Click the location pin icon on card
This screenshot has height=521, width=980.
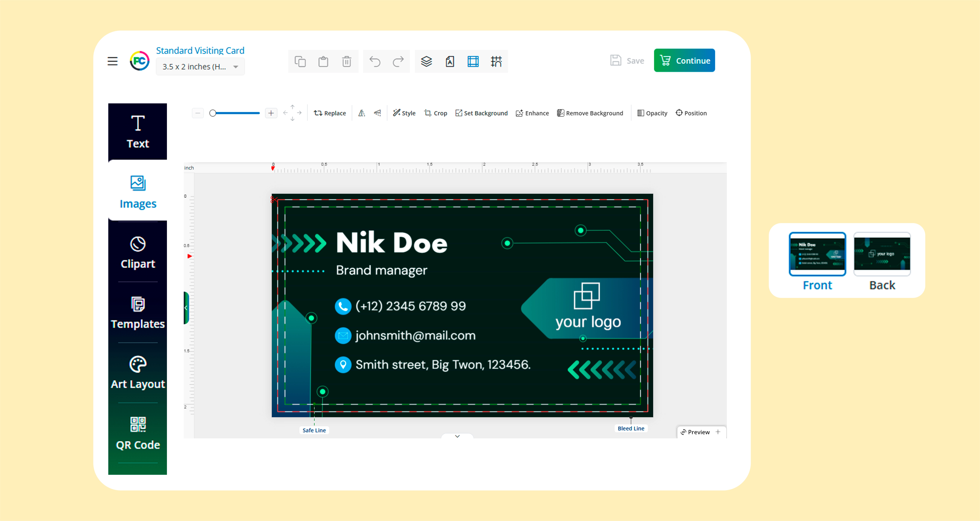[x=343, y=365]
